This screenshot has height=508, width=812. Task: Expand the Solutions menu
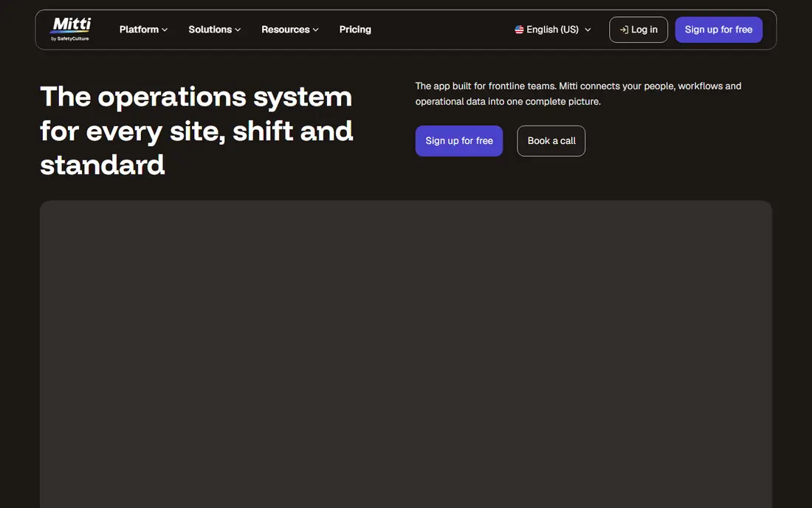(214, 30)
